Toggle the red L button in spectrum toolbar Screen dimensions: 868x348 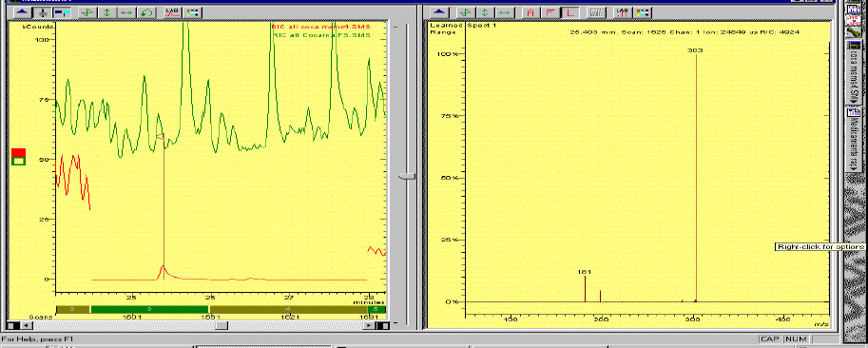(x=569, y=11)
